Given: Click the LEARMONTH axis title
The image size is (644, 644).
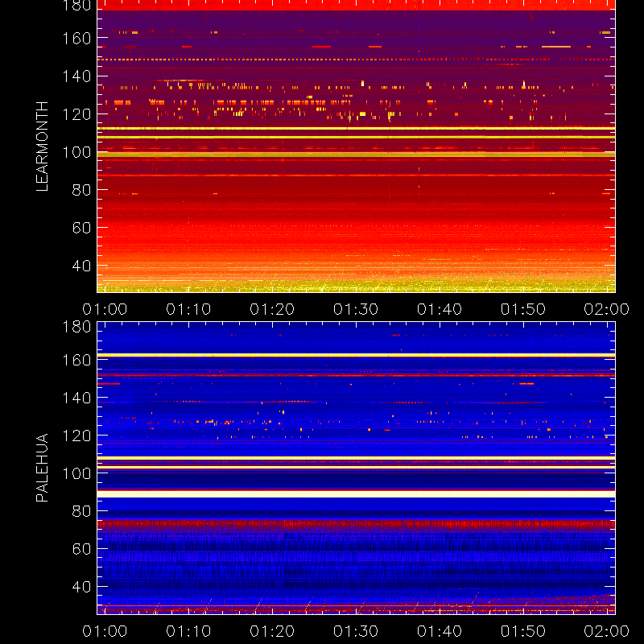Looking at the screenshot, I should (43, 147).
